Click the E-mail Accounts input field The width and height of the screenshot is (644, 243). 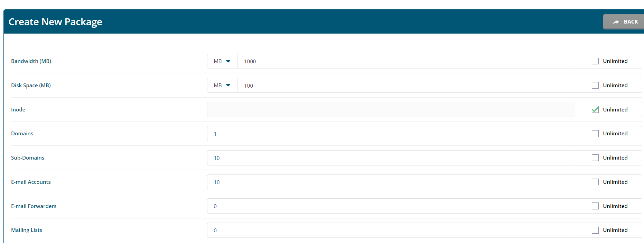click(x=391, y=182)
